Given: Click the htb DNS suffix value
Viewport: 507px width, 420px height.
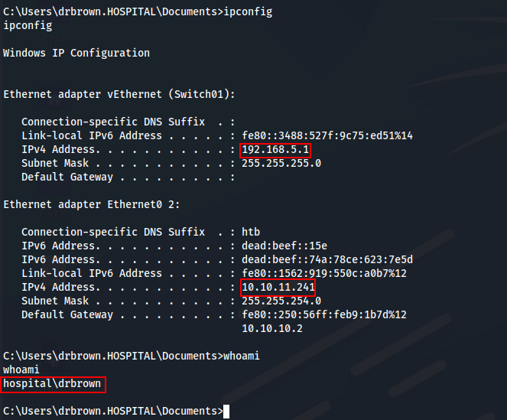Looking at the screenshot, I should point(251,232).
